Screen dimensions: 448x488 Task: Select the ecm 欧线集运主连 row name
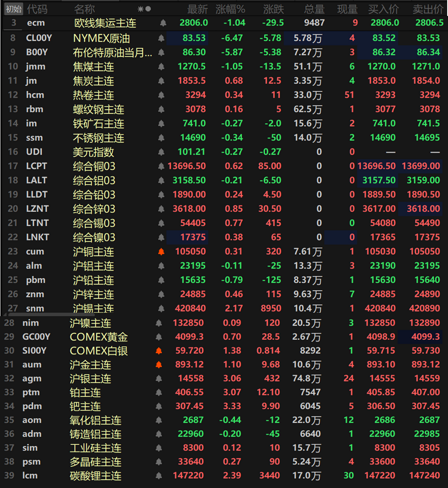[105, 23]
